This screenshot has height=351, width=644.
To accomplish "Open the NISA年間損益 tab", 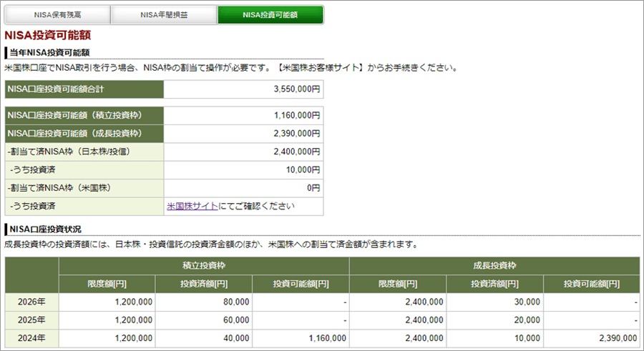I will [x=164, y=15].
